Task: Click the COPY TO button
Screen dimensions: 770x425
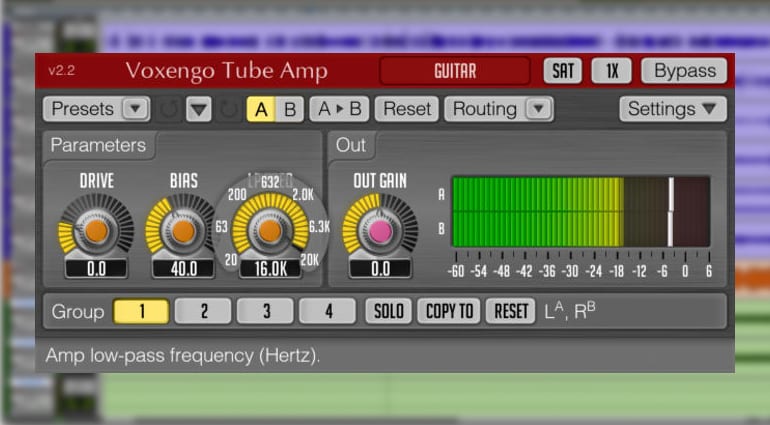Action: (x=449, y=311)
